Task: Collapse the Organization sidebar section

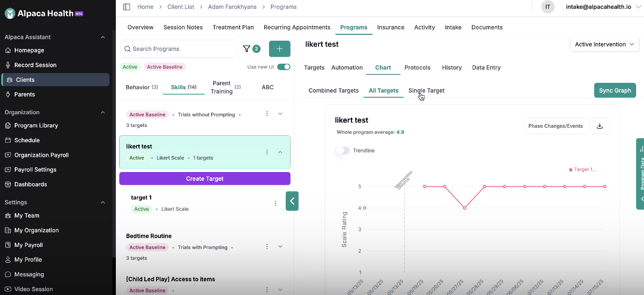Action: pyautogui.click(x=103, y=112)
